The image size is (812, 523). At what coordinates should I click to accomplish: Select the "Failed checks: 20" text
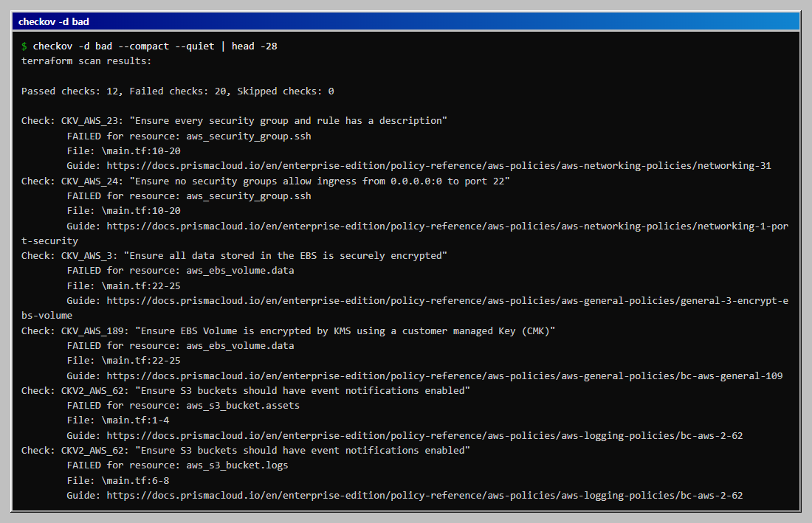coord(178,91)
